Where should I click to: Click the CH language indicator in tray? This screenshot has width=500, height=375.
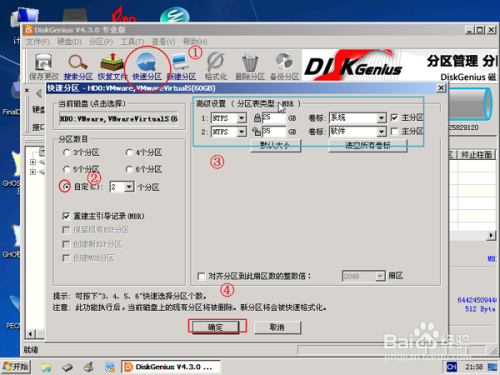pyautogui.click(x=451, y=367)
